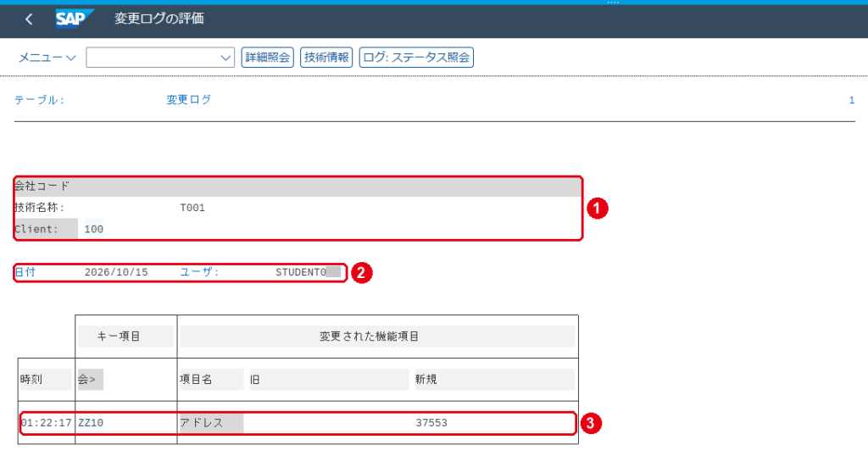Click the 新規 column header
868x462 pixels.
pos(495,380)
